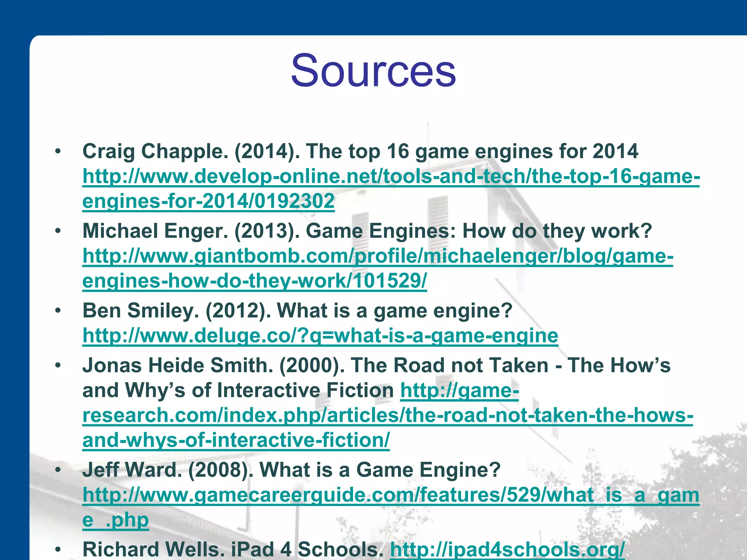747x560 pixels.
Task: Select text 'Craig Chapple. (2014). The top 16 game engines for 2014'
Action: [360, 151]
